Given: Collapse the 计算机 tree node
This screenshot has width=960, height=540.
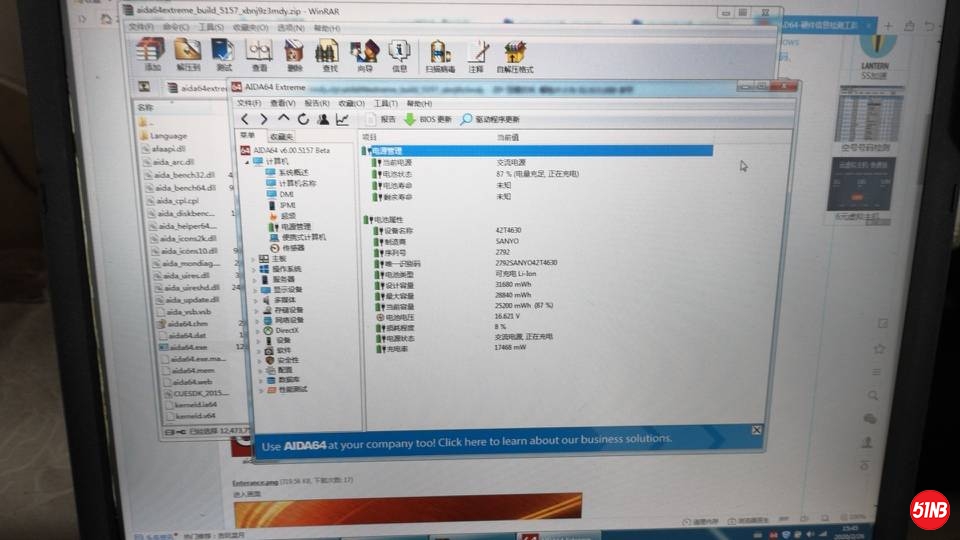Looking at the screenshot, I should 246,161.
